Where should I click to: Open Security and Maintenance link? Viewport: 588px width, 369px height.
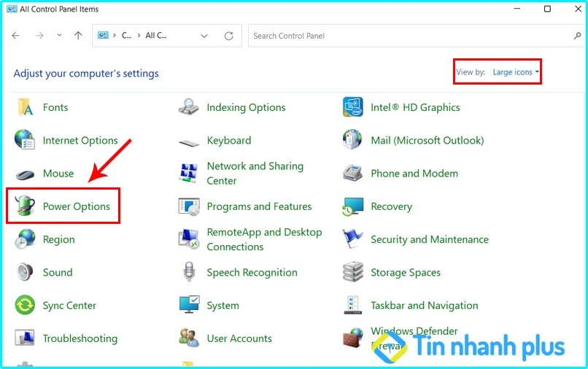pos(429,239)
